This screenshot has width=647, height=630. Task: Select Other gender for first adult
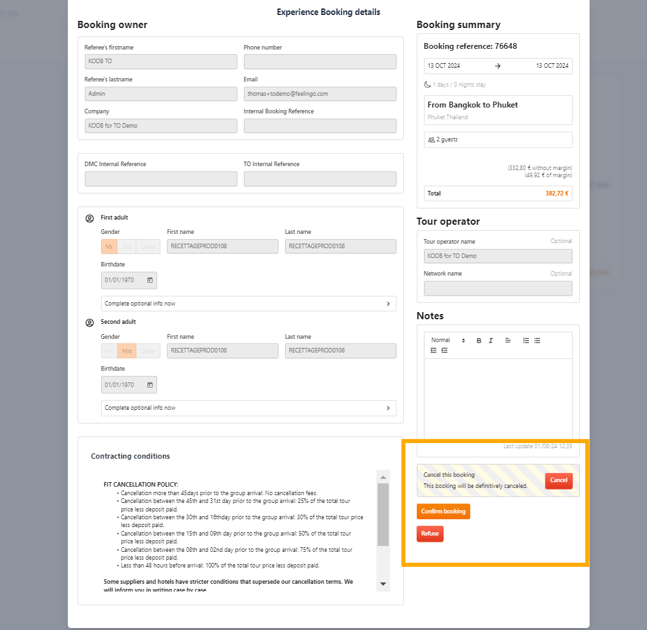pos(149,246)
